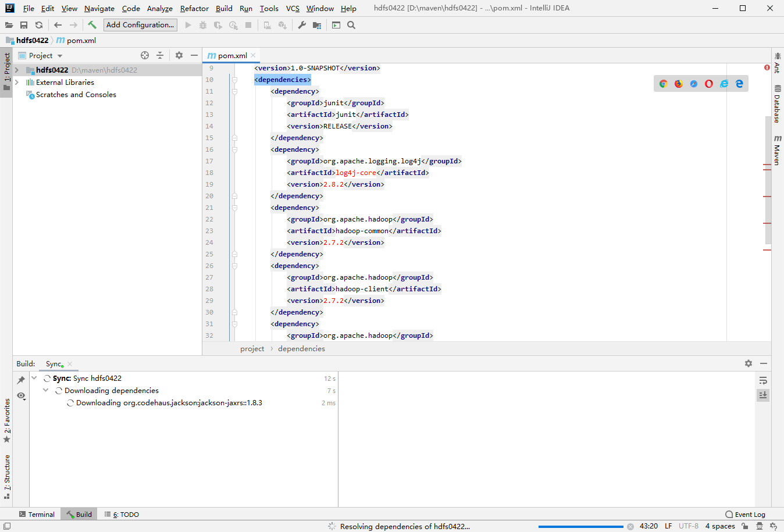Open in Safari browser icon
Viewport: 784px width, 532px height.
694,84
